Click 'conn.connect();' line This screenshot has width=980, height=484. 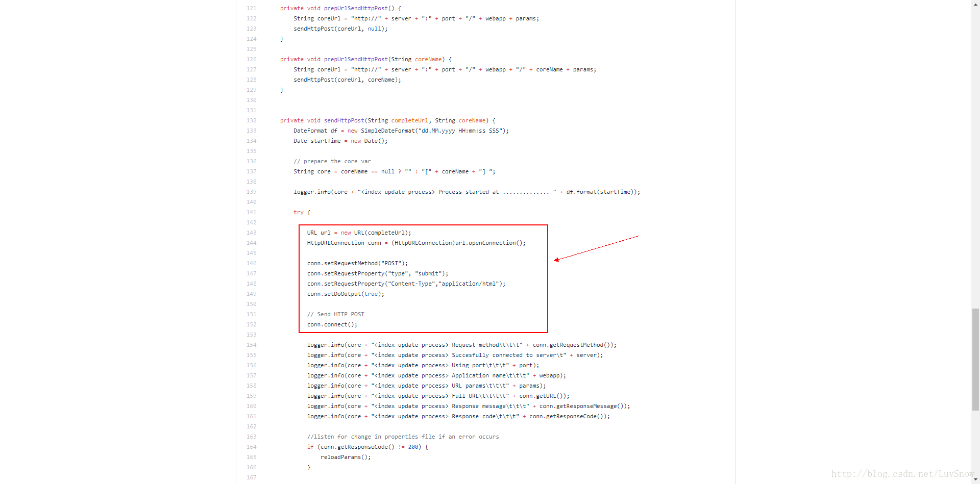(x=332, y=324)
